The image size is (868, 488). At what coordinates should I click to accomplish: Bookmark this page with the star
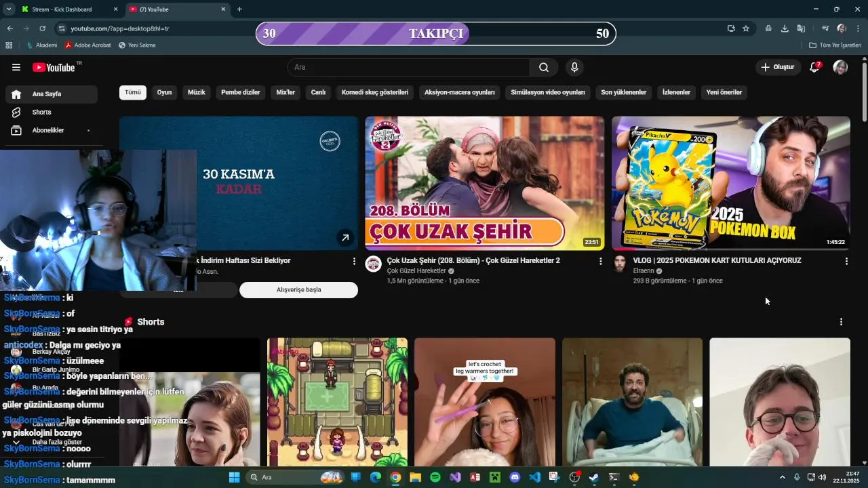pyautogui.click(x=746, y=28)
